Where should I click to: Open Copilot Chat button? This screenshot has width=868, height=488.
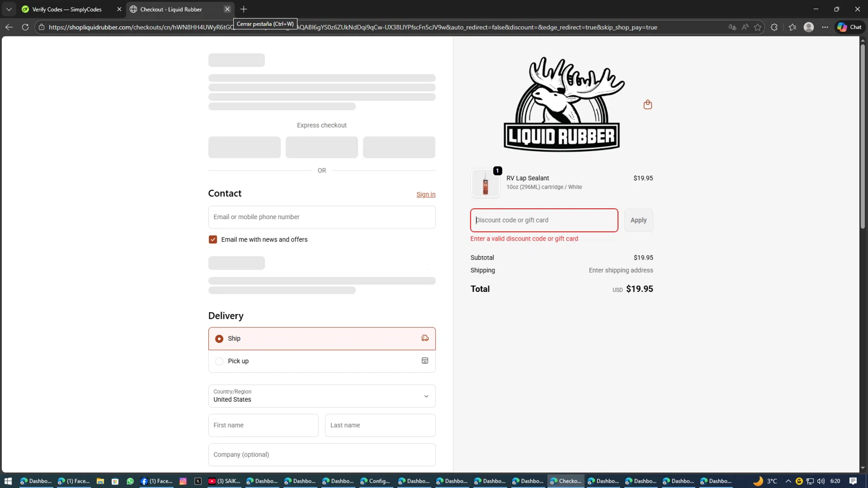pos(849,27)
